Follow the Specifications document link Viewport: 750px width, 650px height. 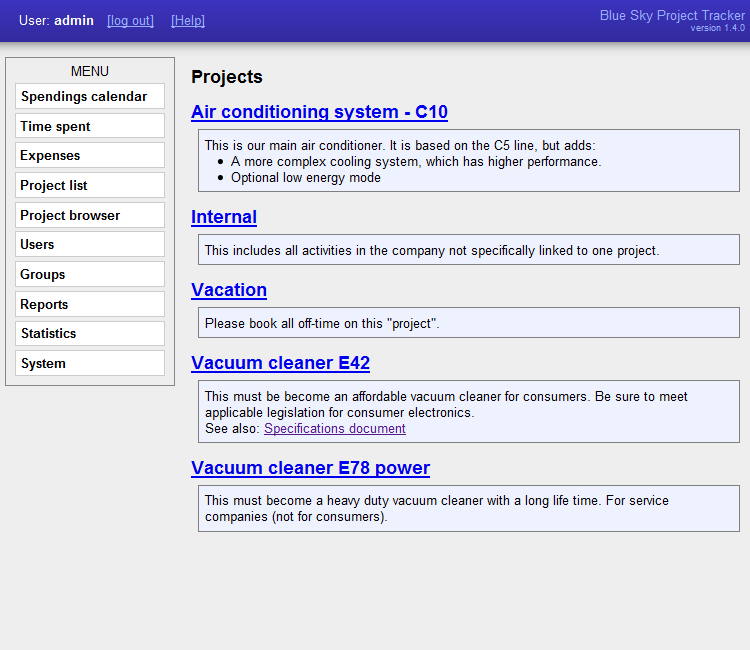coord(335,429)
